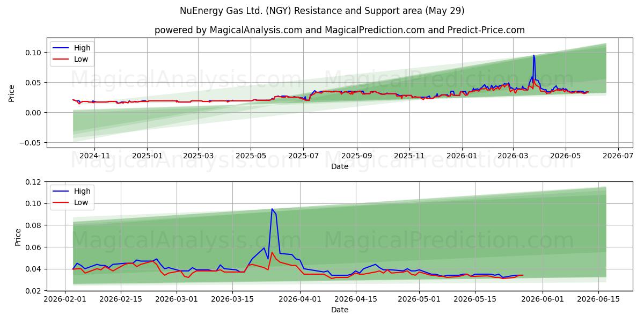The width and height of the screenshot is (644, 322).
Task: Click the 2026-04-15 tick label
Action: click(356, 299)
